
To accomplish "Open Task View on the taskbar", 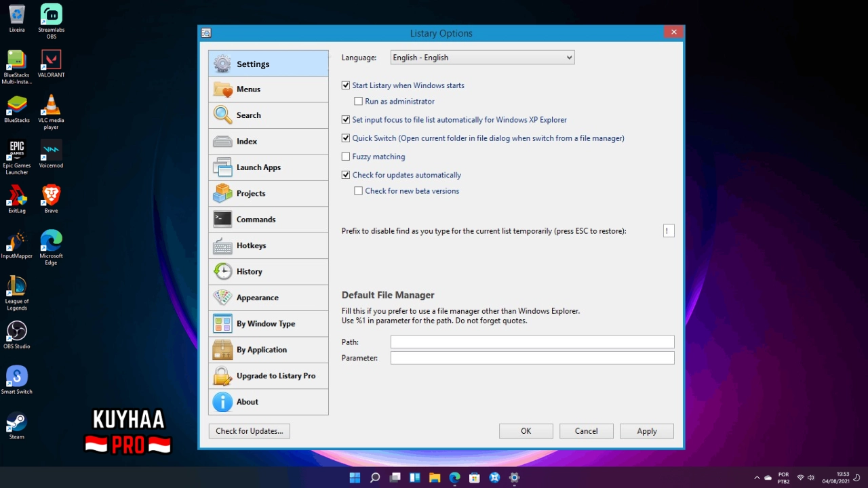I will [395, 478].
